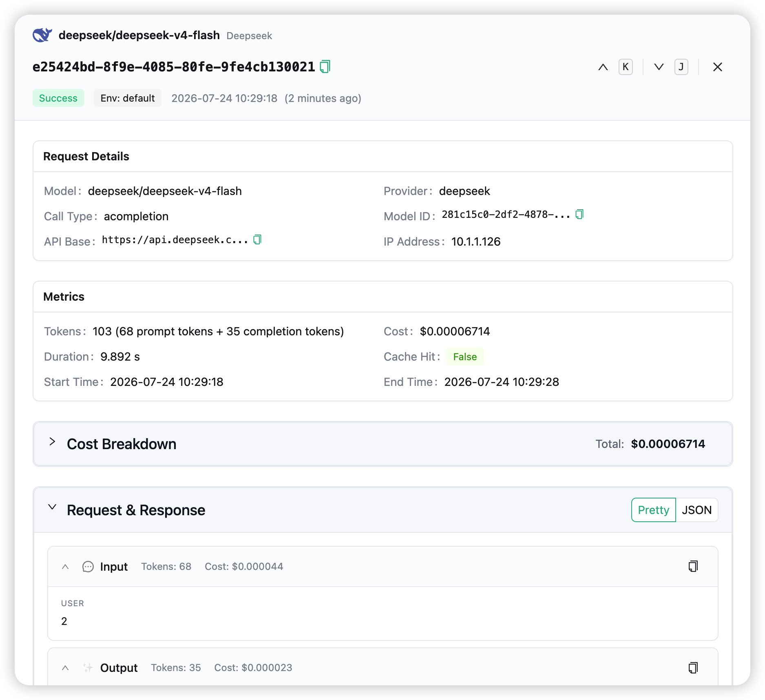The image size is (765, 700).
Task: Click the K shortcut key badge
Action: 626,67
